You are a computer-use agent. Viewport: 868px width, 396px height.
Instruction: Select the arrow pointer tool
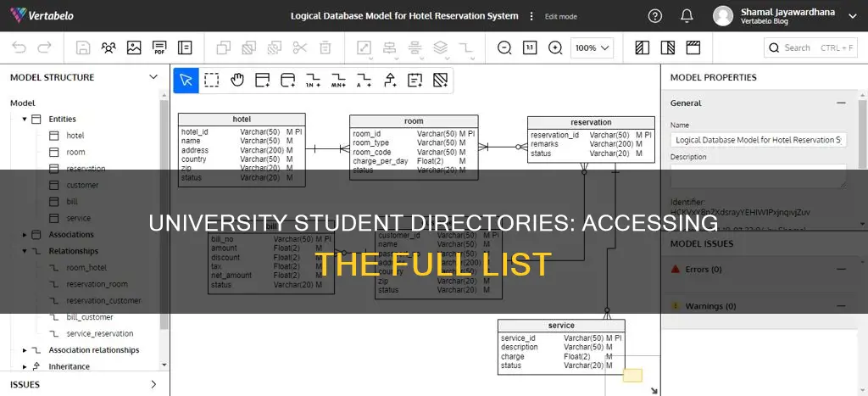[x=186, y=81]
